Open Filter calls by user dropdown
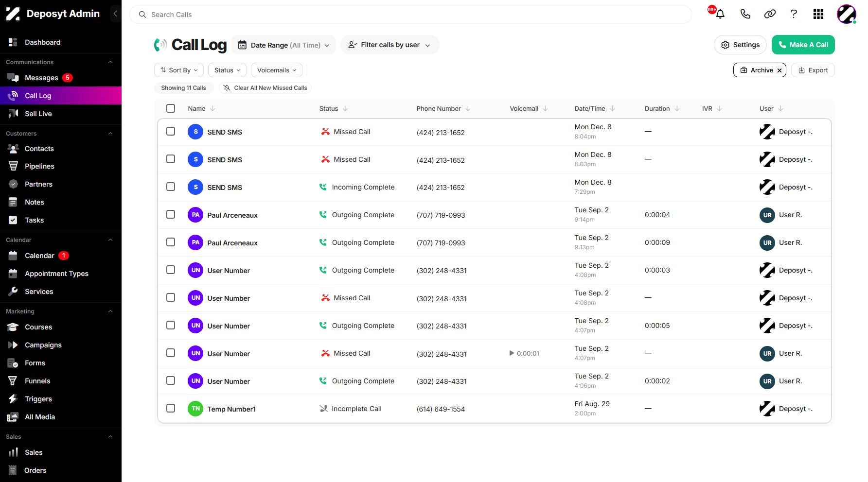868x482 pixels. [390, 45]
